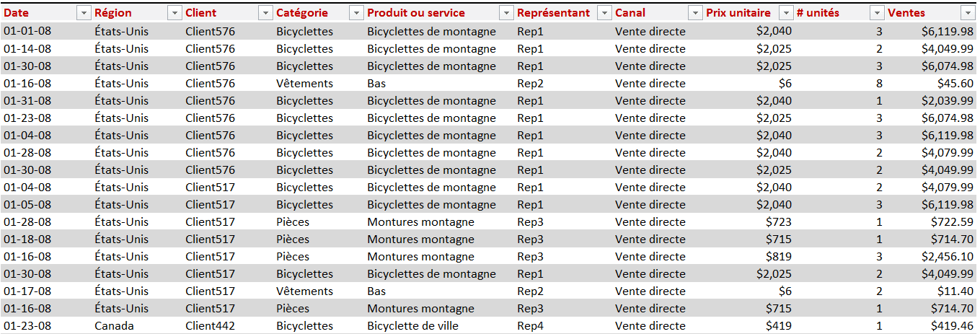Expand the Client column filter arrow
This screenshot has width=980, height=334.
click(265, 13)
